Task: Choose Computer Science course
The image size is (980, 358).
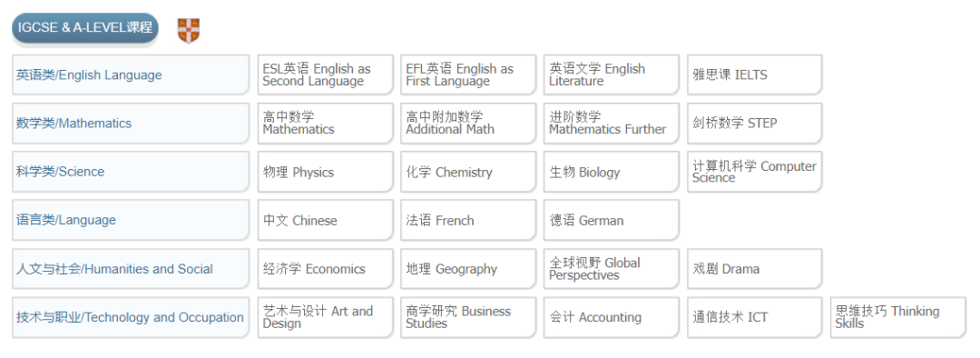Action: [754, 172]
